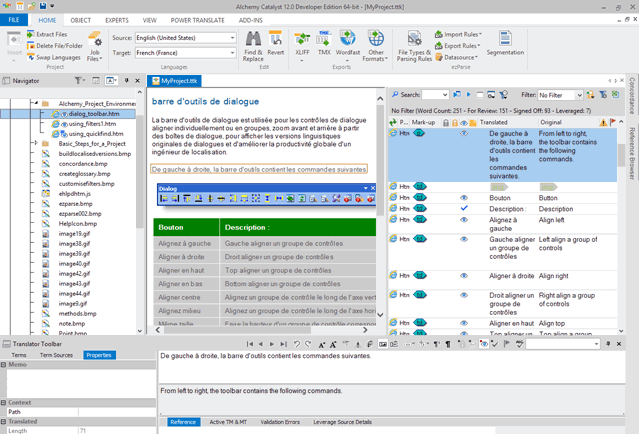The width and height of the screenshot is (639, 434).
Task: Toggle eye icon on Alignez à gauche row
Action: (464, 220)
